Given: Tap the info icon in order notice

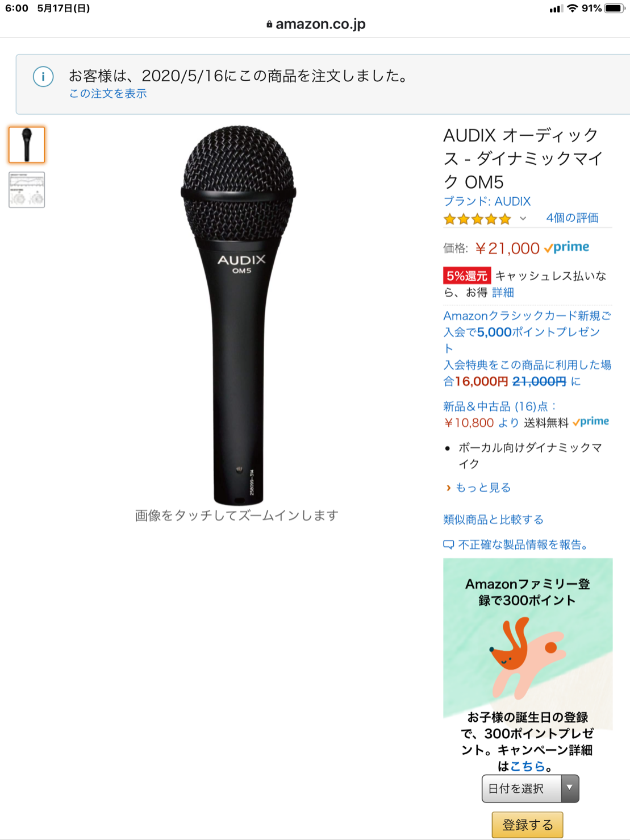Looking at the screenshot, I should point(43,76).
